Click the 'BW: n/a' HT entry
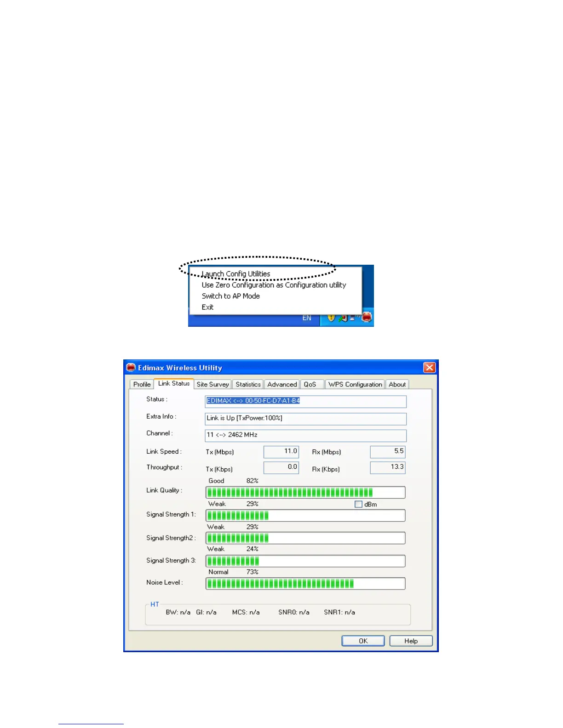This screenshot has width=563, height=728. tap(178, 612)
